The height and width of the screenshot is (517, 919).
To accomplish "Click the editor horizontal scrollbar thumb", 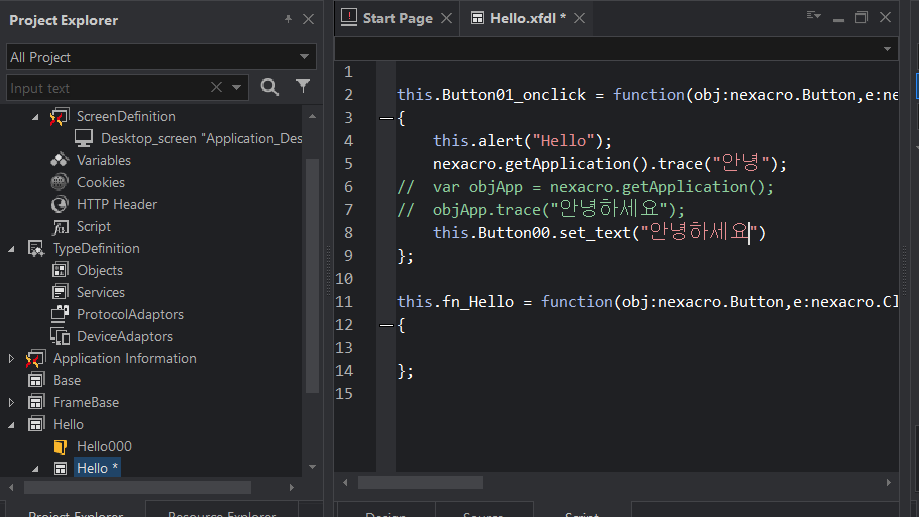I will 420,482.
